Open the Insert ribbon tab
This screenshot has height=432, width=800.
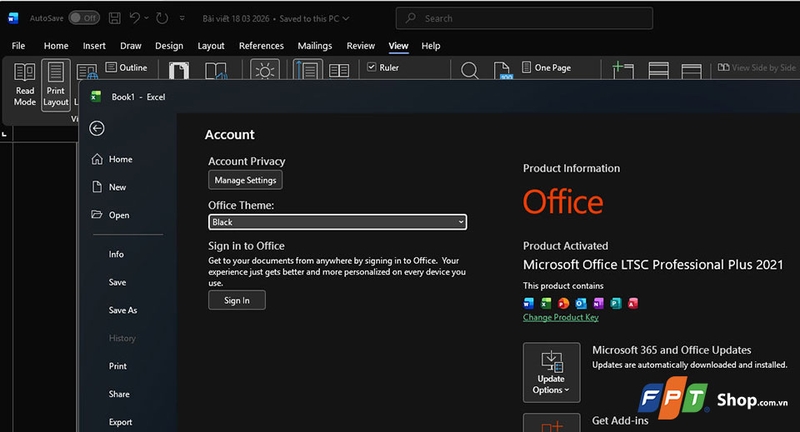(94, 46)
